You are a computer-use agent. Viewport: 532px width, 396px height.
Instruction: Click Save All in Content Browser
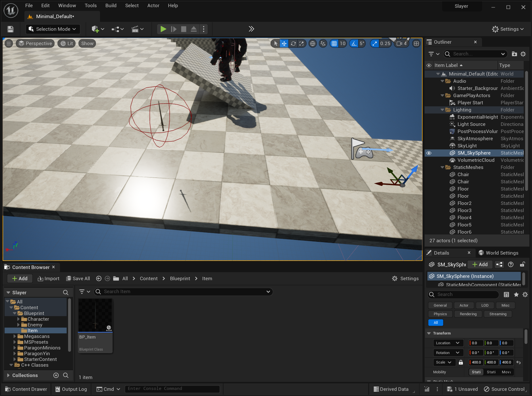78,278
